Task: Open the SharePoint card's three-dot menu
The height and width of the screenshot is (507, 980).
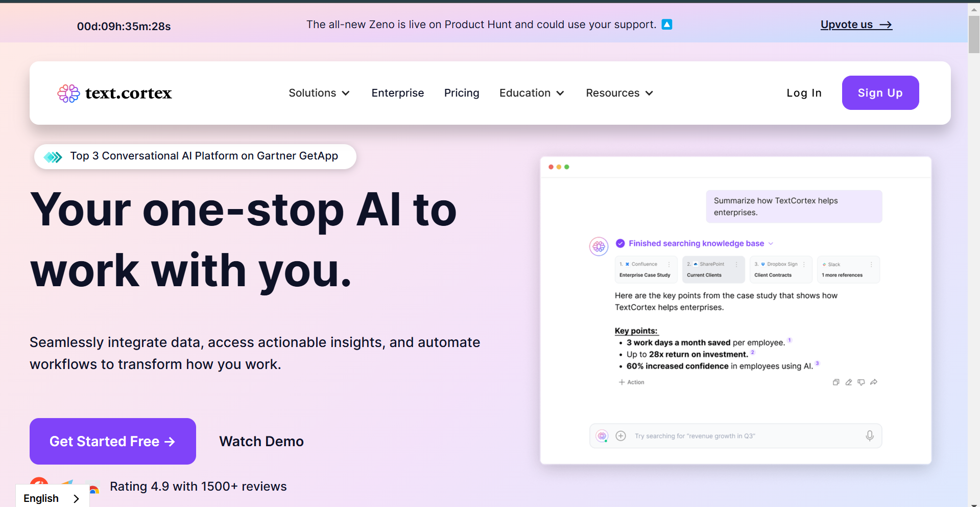Action: (736, 264)
